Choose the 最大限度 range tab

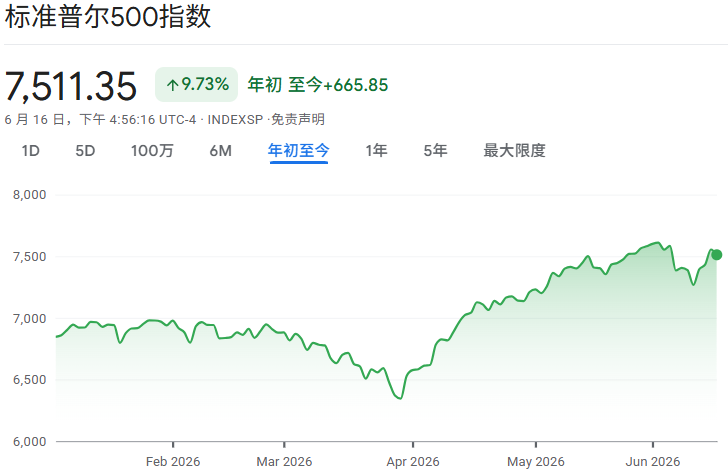click(x=514, y=151)
